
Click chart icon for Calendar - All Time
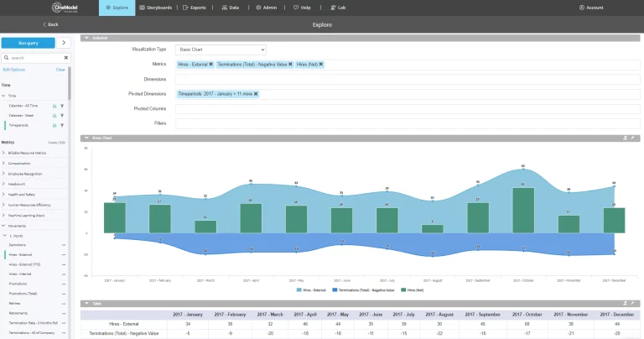(55, 106)
